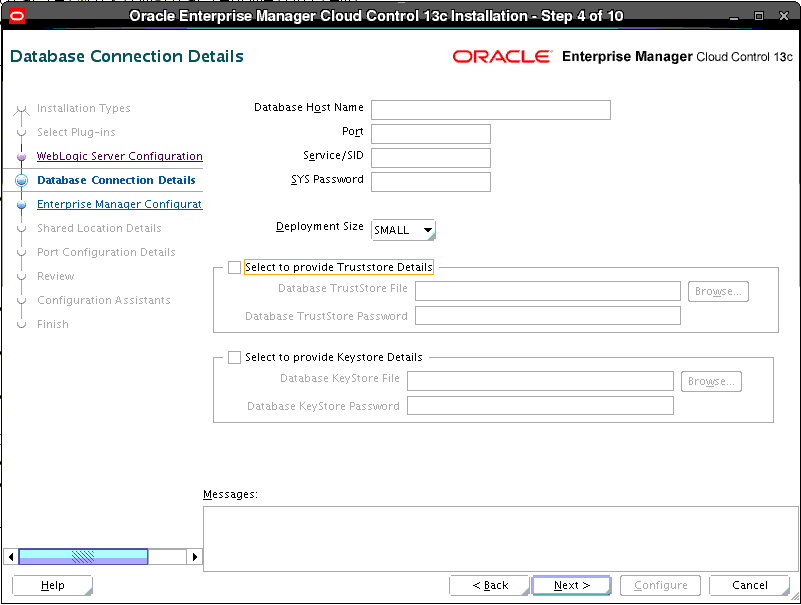Click the Enterprise Manager Configuration step bullet icon
801x605 pixels.
pyautogui.click(x=21, y=205)
